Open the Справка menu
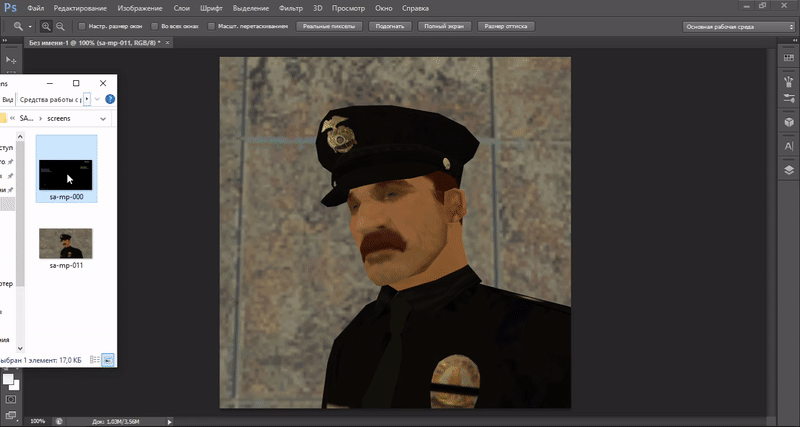Screen dimensions: 800x427 pos(415,8)
